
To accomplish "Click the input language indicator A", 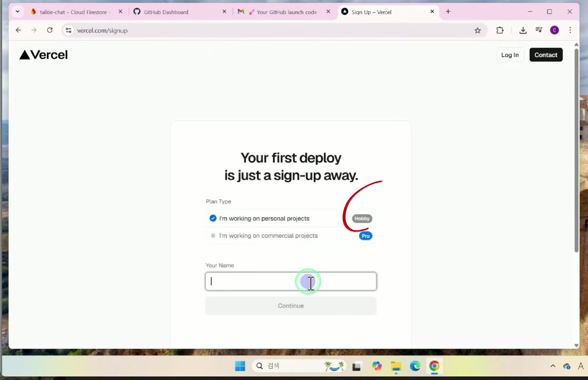I will click(581, 366).
